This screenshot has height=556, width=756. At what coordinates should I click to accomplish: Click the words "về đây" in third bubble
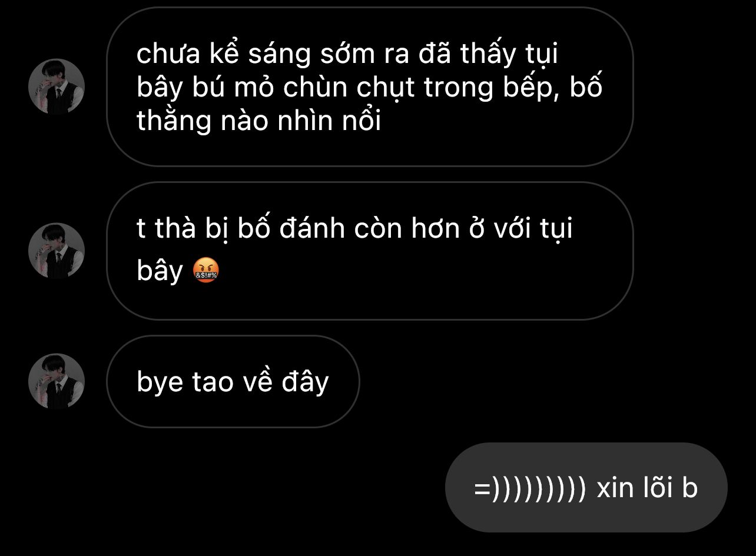(x=286, y=382)
